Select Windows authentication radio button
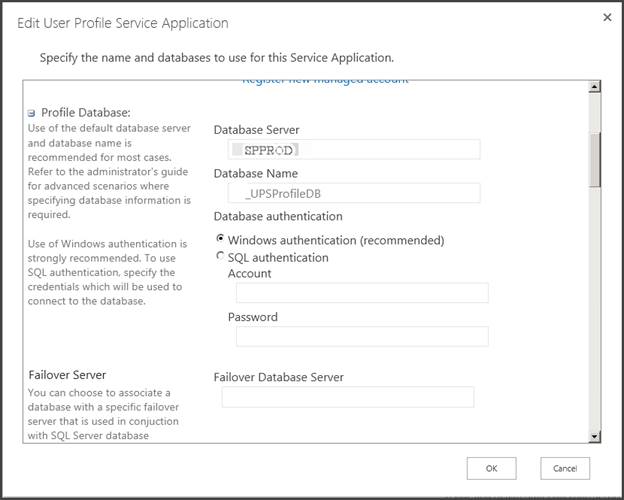Image resolution: width=624 pixels, height=500 pixels. pos(220,240)
